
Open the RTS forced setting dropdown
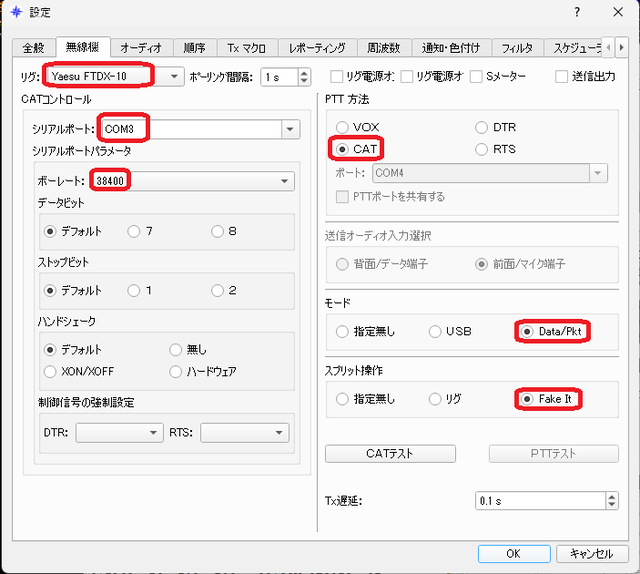245,432
